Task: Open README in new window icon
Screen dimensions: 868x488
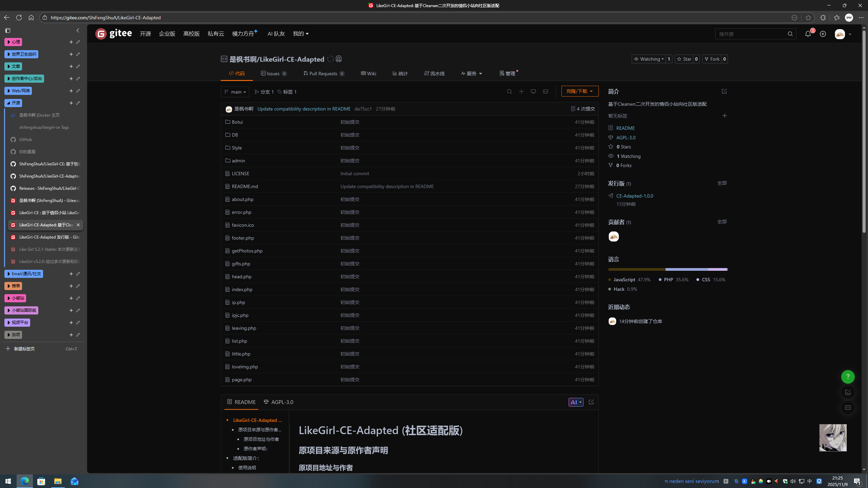Action: pyautogui.click(x=591, y=402)
